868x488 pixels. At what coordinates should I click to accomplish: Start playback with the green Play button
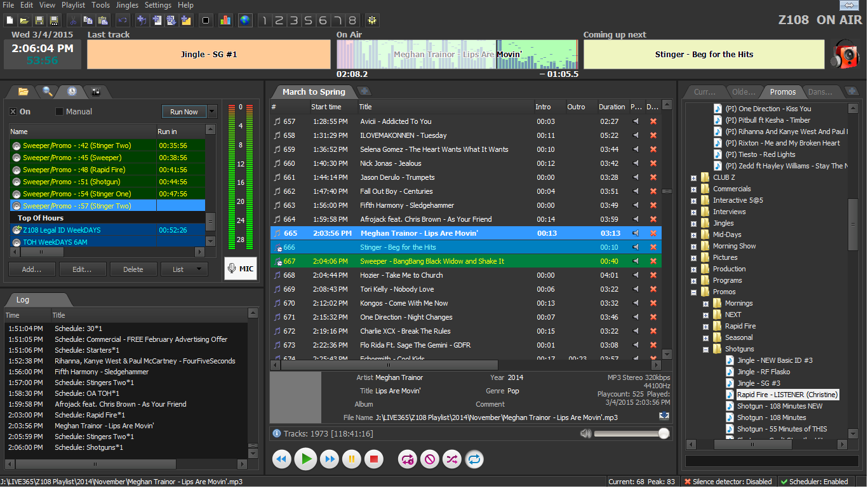point(306,459)
